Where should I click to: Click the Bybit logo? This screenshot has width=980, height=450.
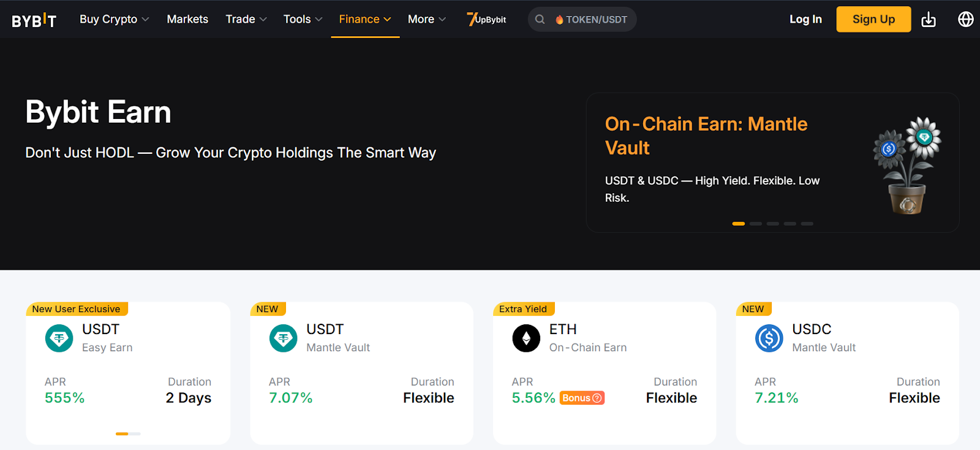pos(34,19)
